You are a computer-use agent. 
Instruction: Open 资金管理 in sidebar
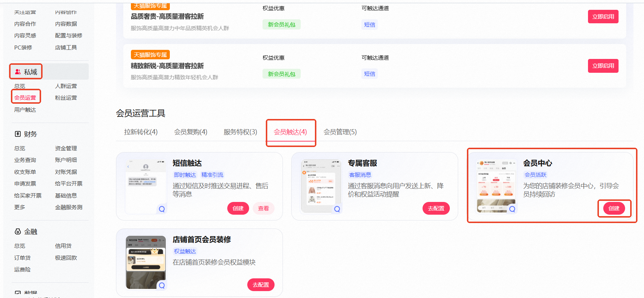click(x=66, y=148)
